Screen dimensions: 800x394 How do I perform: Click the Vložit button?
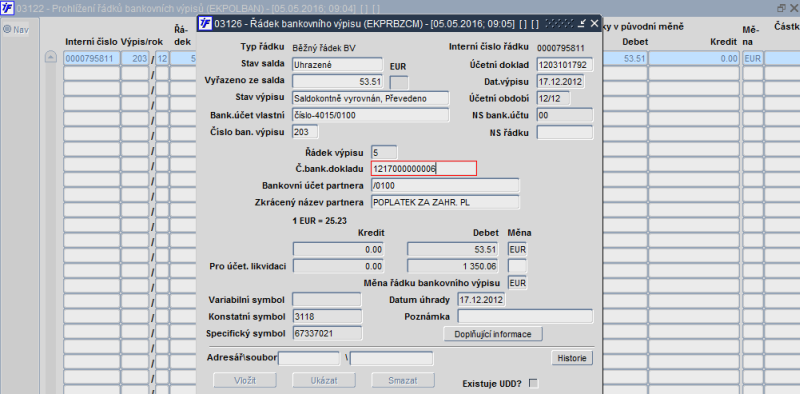pyautogui.click(x=244, y=380)
